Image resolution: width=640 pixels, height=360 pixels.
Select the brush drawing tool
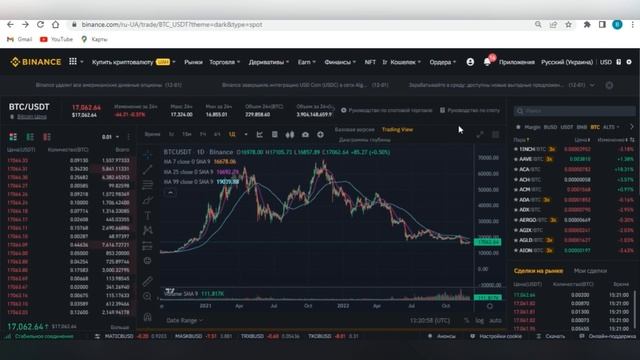[148, 200]
